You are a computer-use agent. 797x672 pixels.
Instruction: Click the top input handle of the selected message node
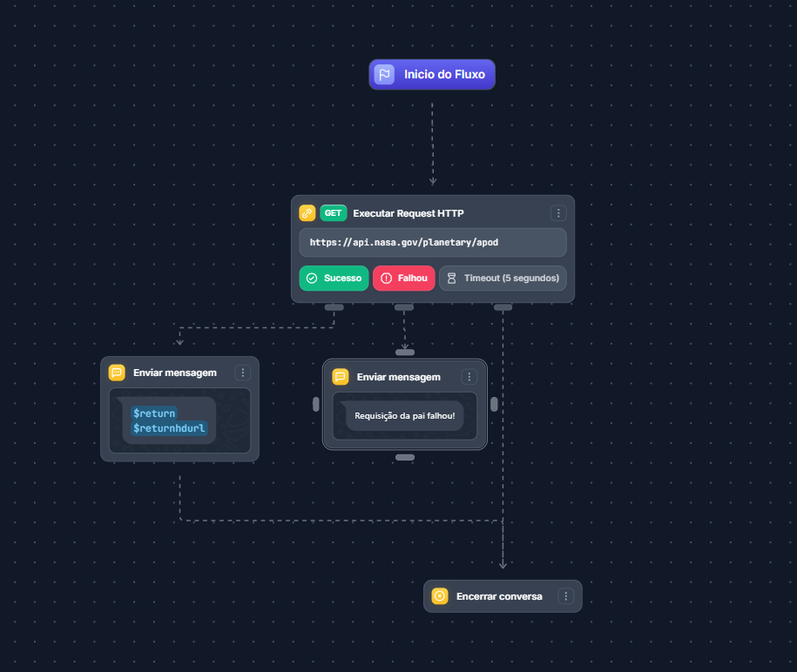click(405, 352)
